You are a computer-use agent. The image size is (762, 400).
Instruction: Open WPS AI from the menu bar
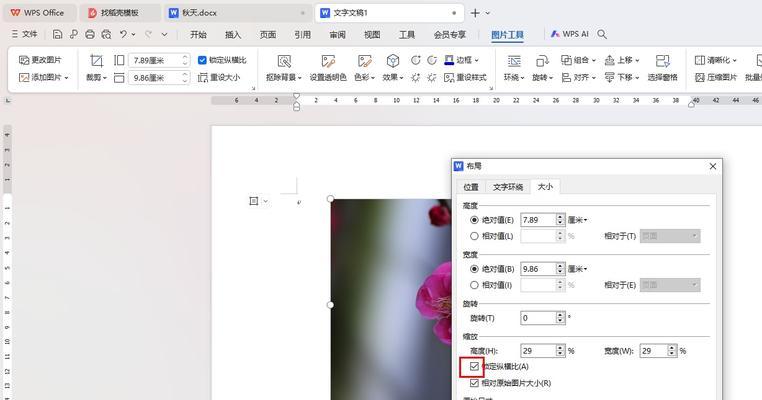point(569,34)
